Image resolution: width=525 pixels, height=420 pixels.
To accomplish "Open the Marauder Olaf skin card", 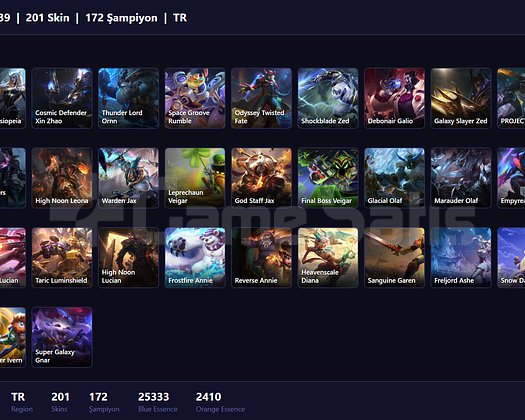I will pos(461,178).
